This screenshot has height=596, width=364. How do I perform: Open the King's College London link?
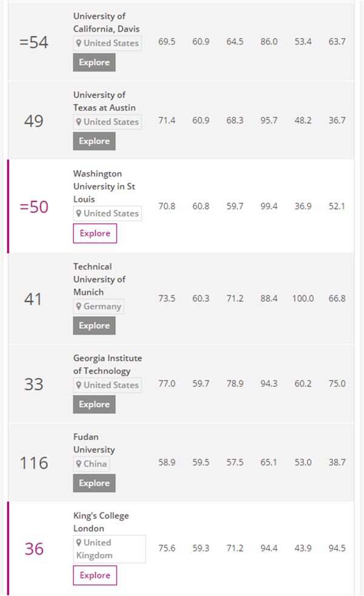[x=101, y=522]
